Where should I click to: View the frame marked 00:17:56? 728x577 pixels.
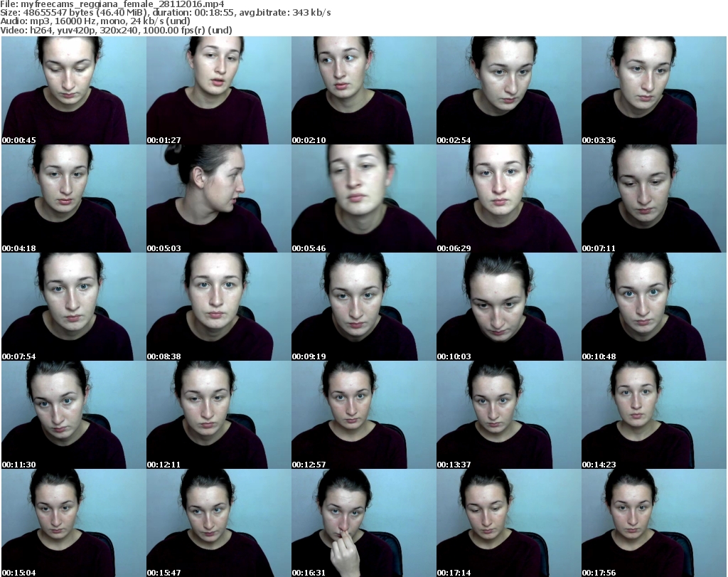(x=654, y=523)
